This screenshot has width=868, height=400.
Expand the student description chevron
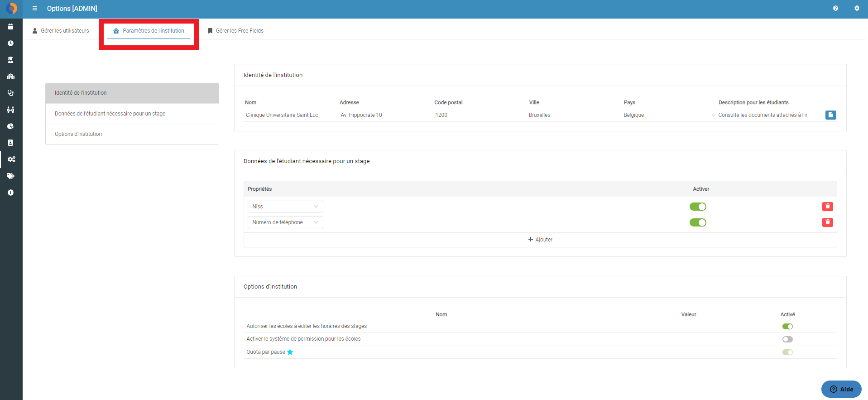pyautogui.click(x=714, y=116)
